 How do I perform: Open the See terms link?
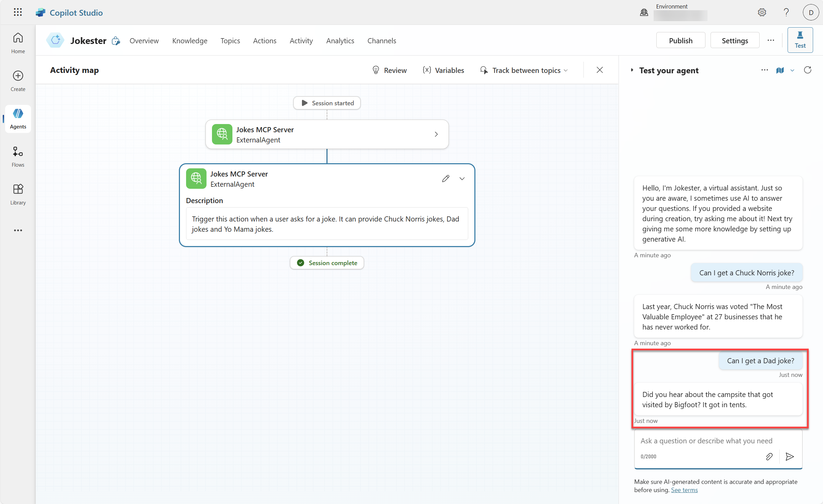[x=684, y=490]
